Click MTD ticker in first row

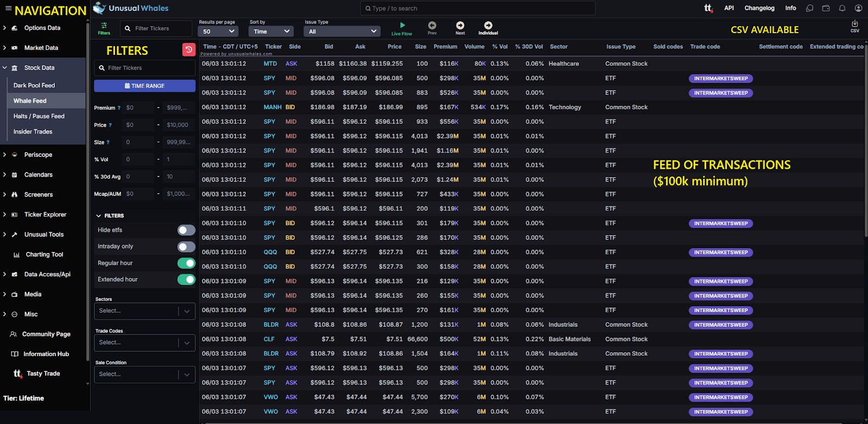(270, 64)
